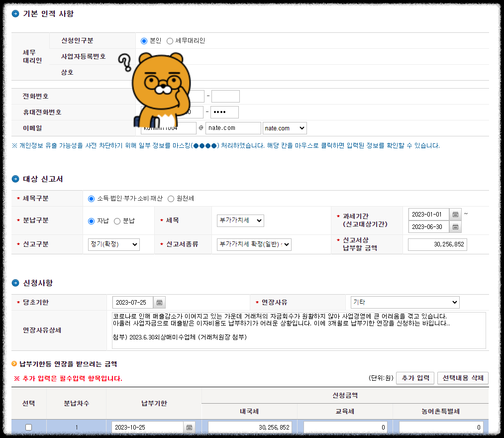Open calendar picker for 과세기간 end date 2023-06-30
This screenshot has width=504, height=438.
click(455, 226)
